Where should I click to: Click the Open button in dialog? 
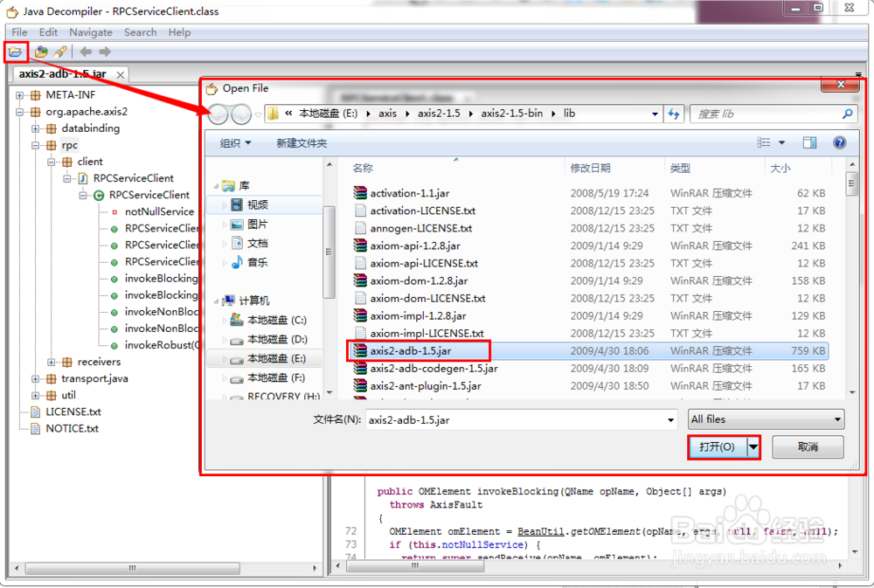pos(717,447)
